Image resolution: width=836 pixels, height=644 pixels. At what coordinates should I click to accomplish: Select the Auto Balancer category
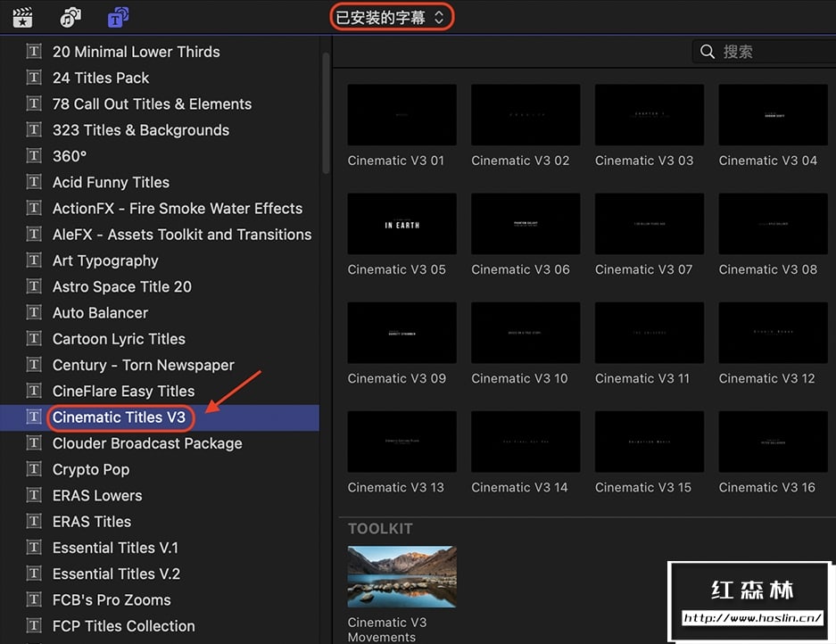100,313
